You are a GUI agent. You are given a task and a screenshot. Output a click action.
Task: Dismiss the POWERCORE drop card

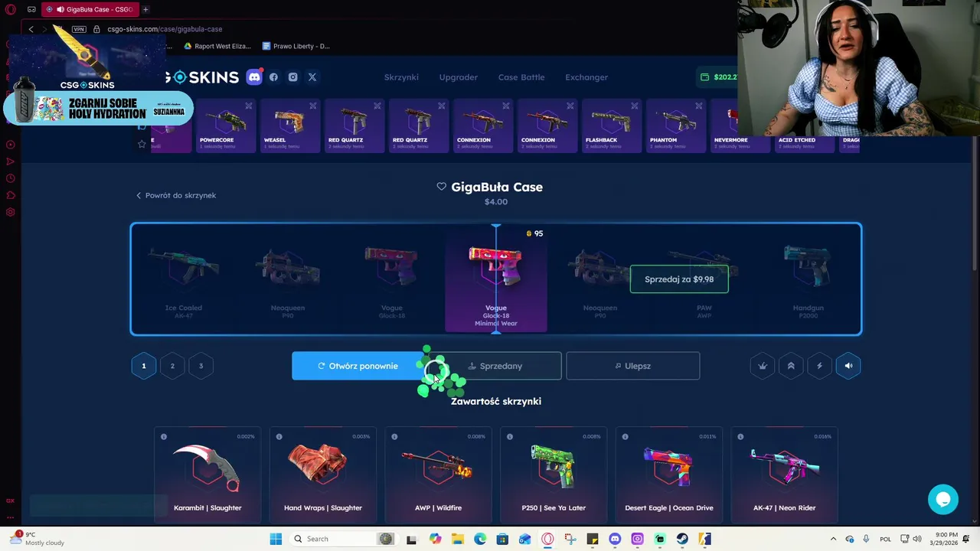(249, 106)
